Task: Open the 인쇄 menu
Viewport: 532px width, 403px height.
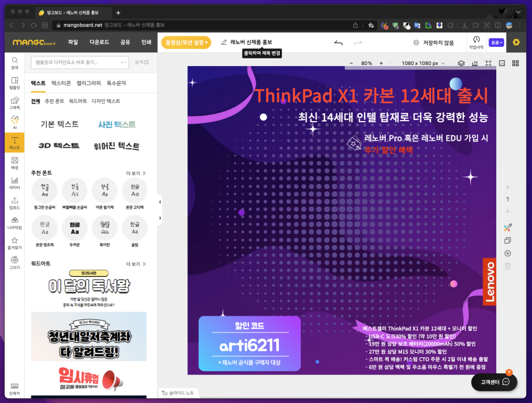Action: (146, 42)
